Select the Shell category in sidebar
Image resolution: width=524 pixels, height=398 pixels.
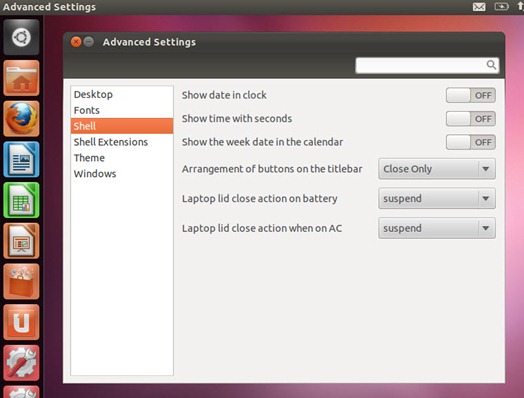click(x=122, y=126)
